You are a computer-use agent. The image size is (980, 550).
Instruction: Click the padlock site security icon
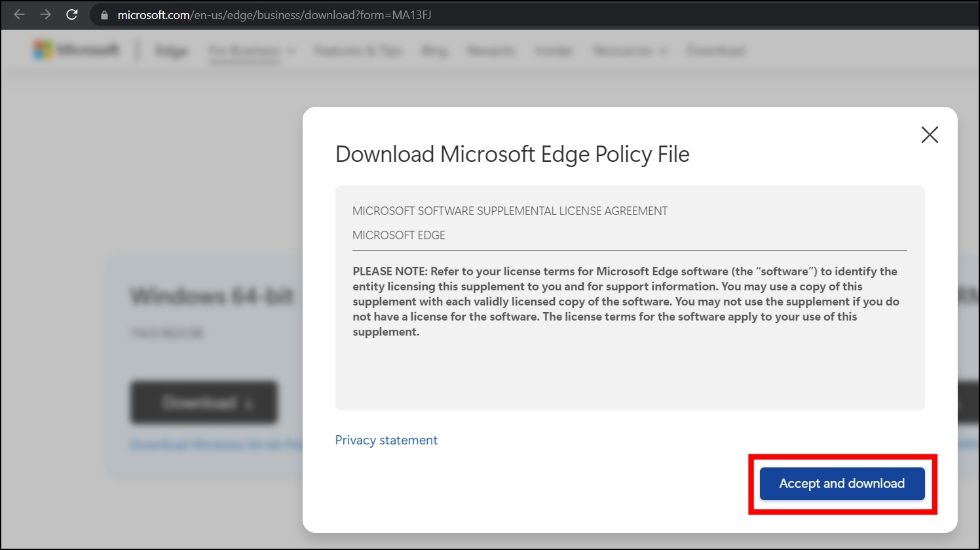pos(104,15)
